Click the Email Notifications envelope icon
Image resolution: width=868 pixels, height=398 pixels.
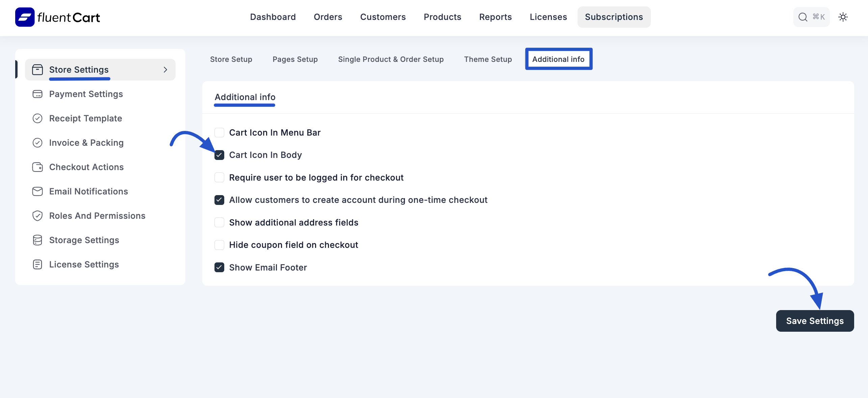[x=37, y=191]
